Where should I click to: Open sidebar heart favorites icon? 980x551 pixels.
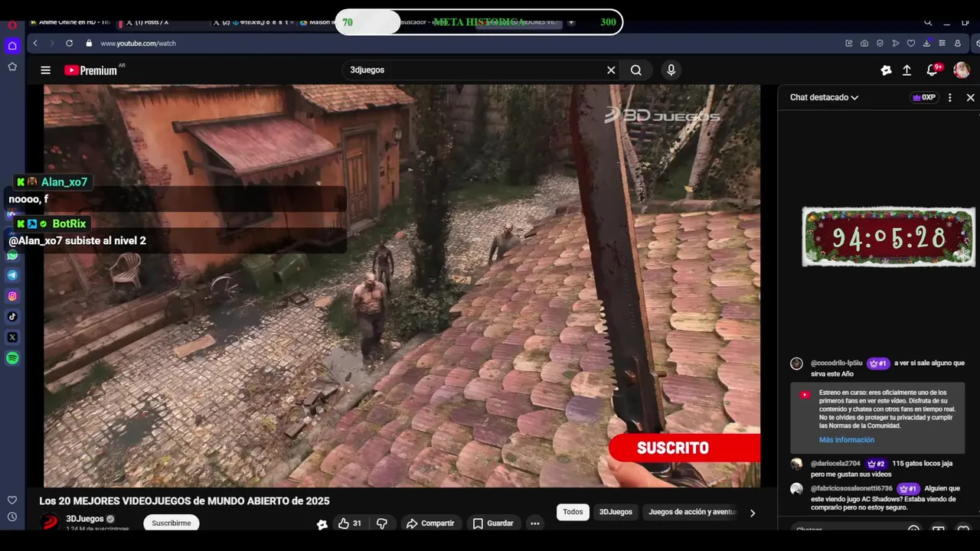coord(12,500)
